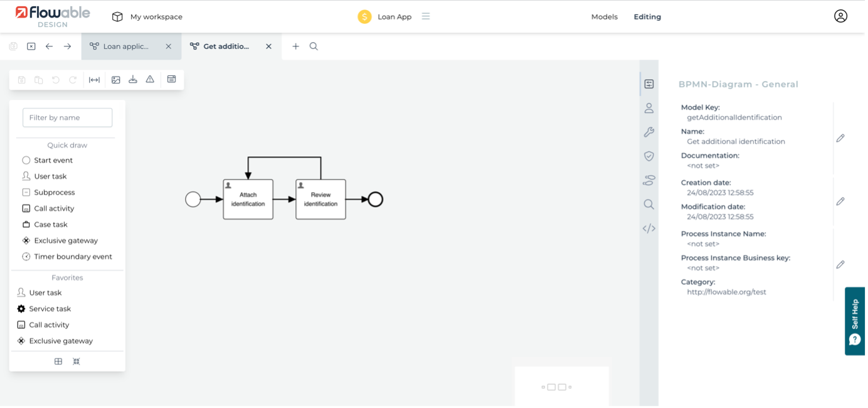Edit the Process Instance Business key pencil control
This screenshot has height=408, width=868.
click(x=840, y=264)
